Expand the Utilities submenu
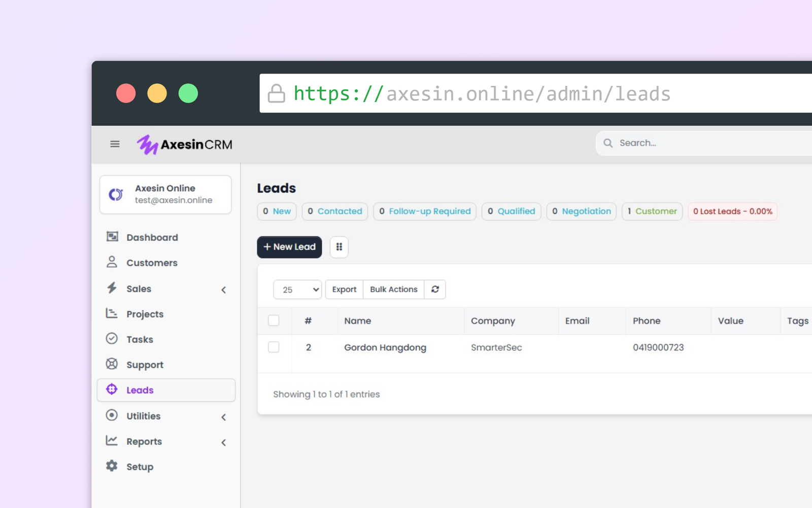The height and width of the screenshot is (508, 812). tap(224, 417)
